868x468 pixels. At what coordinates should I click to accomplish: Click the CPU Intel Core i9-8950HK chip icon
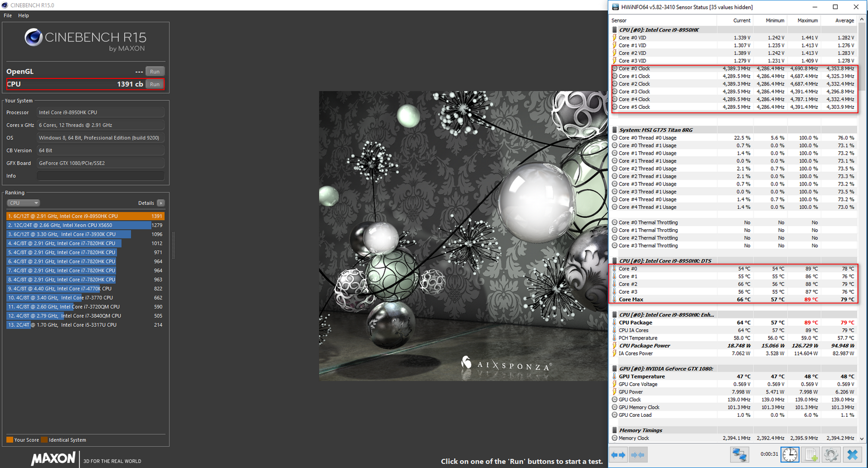614,30
